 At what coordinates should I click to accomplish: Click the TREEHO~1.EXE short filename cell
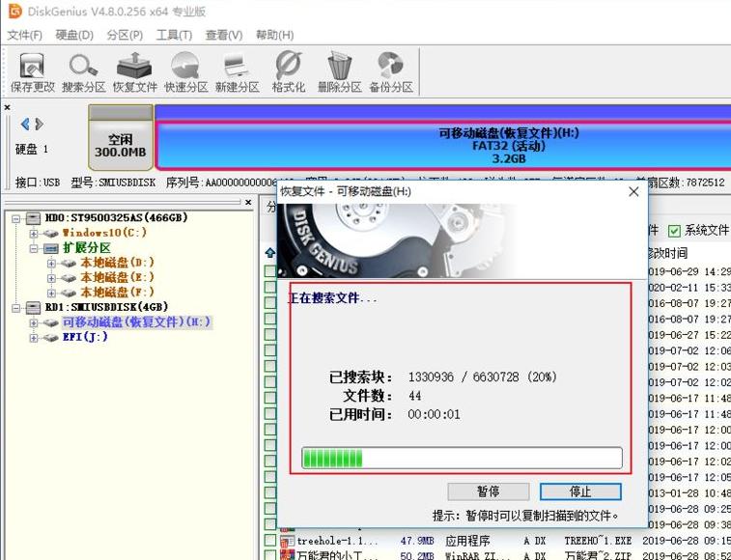pyautogui.click(x=598, y=541)
